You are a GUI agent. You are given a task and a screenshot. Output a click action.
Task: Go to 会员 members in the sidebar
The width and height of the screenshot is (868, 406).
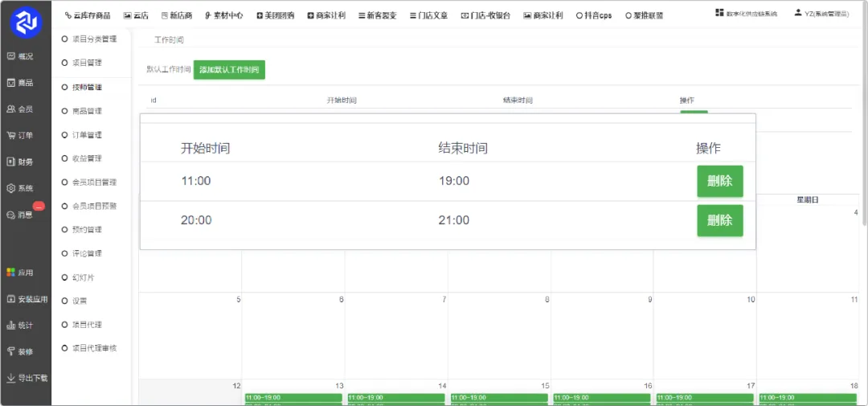(21, 109)
